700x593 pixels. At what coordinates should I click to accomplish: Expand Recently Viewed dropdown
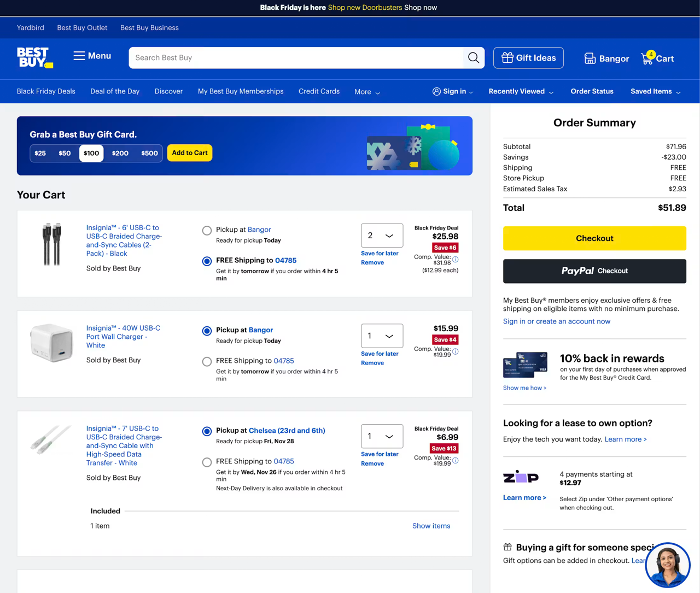[x=521, y=91]
